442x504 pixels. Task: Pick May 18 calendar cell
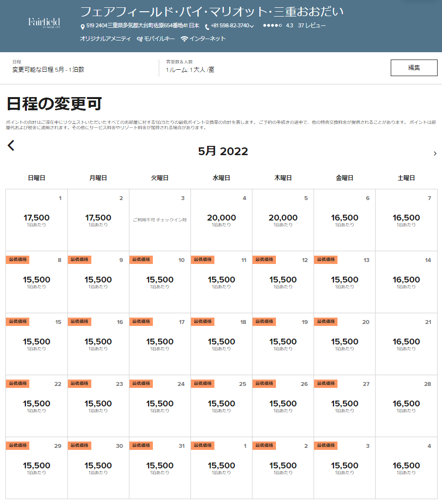[221, 344]
